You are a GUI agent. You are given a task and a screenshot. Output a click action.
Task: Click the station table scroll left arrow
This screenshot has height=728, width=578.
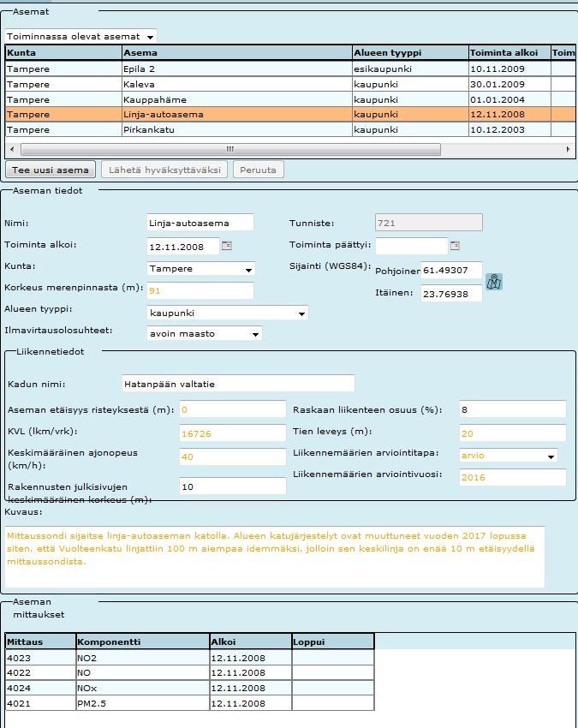(x=12, y=150)
